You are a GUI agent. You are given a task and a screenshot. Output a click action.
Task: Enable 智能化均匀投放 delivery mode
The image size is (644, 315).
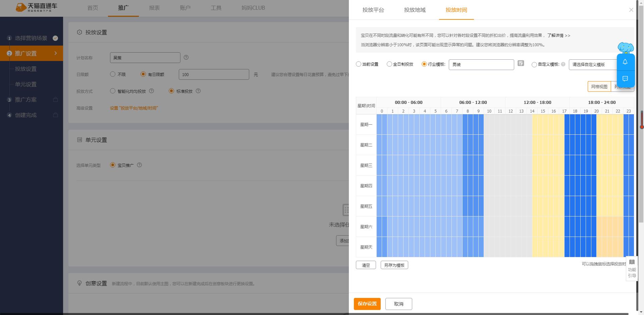(x=113, y=91)
